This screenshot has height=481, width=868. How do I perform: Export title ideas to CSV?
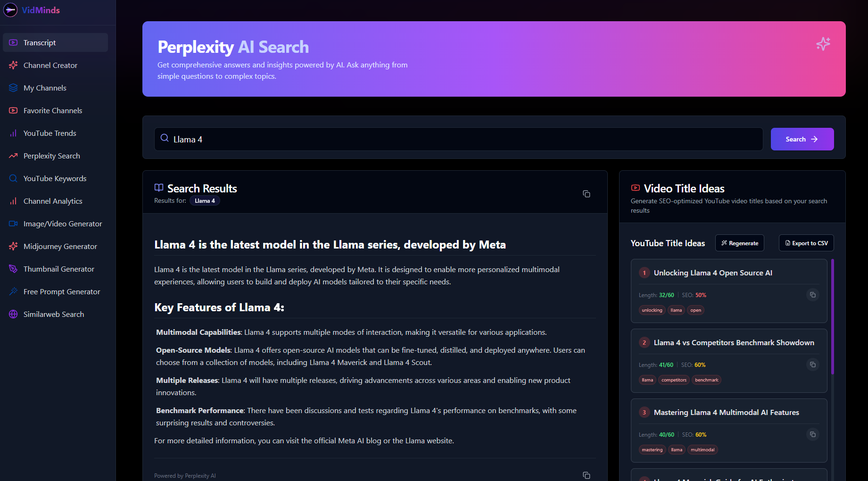806,243
